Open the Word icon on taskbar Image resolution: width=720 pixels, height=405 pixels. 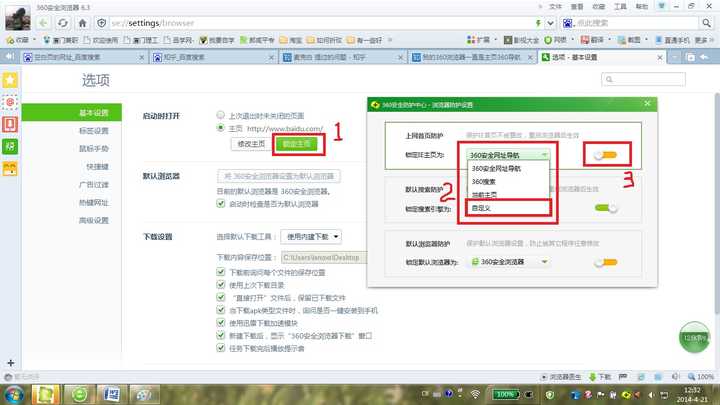tap(111, 395)
